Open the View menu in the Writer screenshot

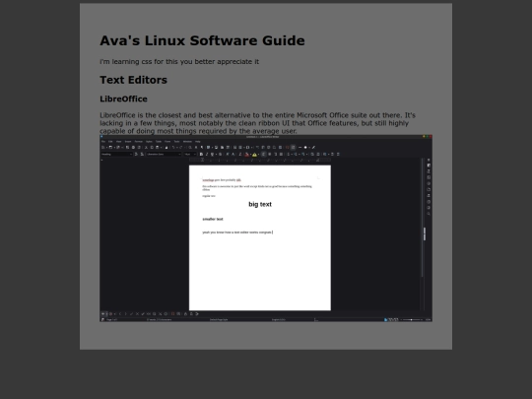[119, 142]
